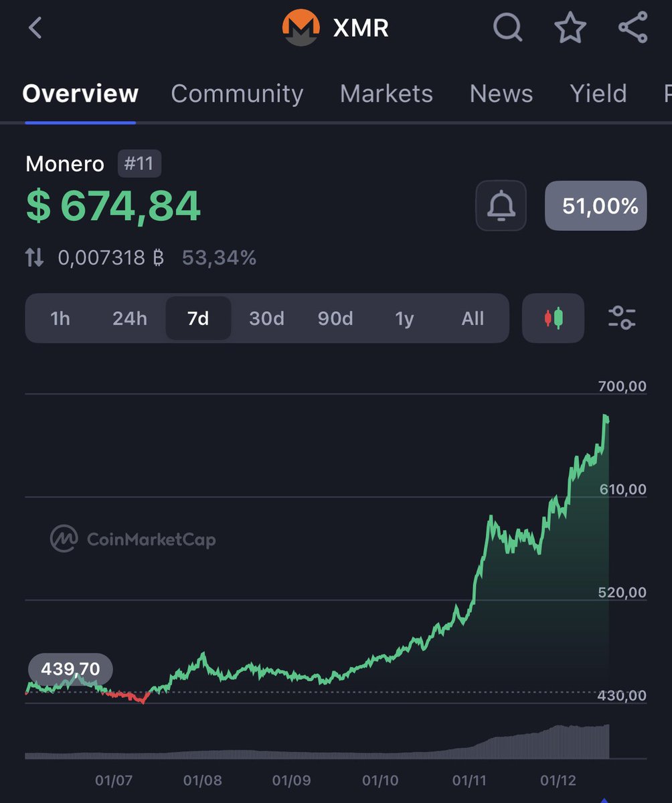
Task: Open chart settings options
Action: point(622,319)
